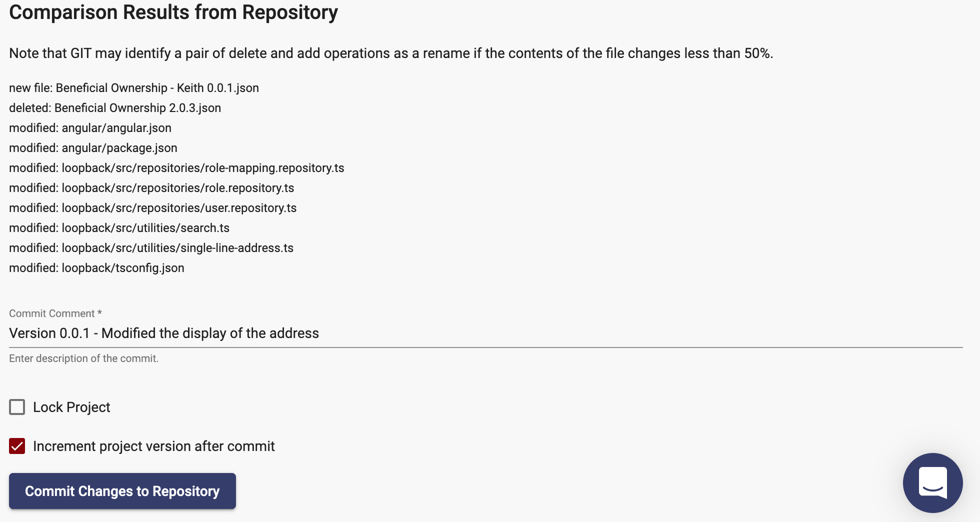This screenshot has width=980, height=522.
Task: Click the Commit Changes to Repository button
Action: pos(122,491)
